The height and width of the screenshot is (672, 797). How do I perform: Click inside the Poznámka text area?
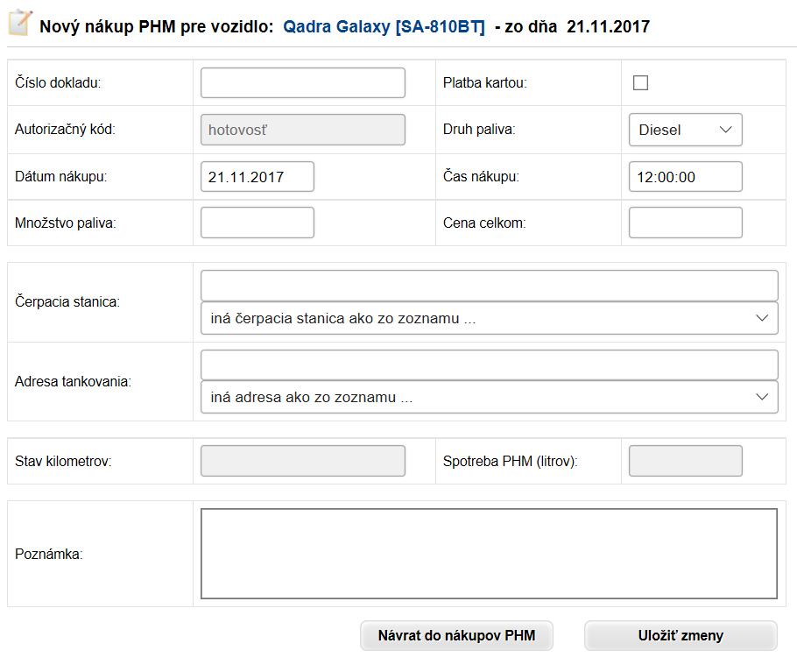489,554
